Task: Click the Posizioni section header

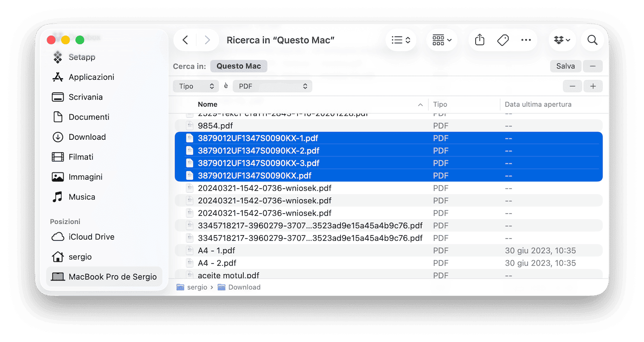Action: coord(65,221)
